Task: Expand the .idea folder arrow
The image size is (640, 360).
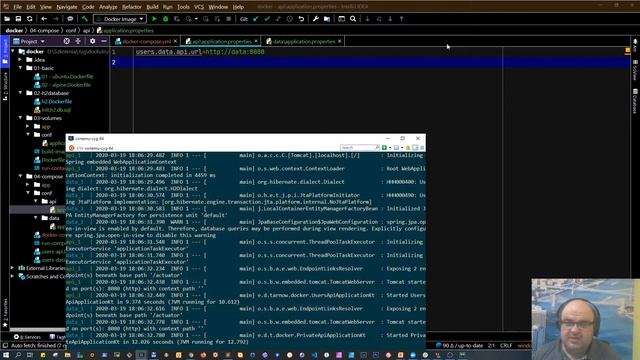Action: (20, 60)
